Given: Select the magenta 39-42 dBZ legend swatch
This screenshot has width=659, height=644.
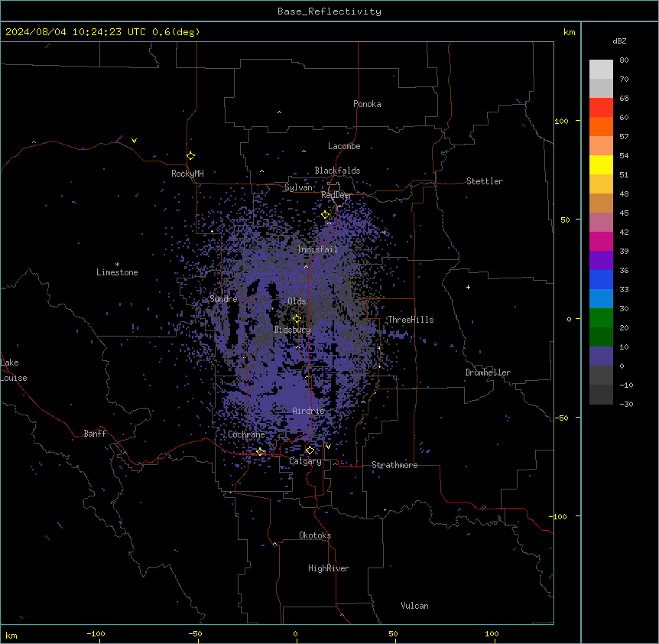Looking at the screenshot, I should (601, 241).
